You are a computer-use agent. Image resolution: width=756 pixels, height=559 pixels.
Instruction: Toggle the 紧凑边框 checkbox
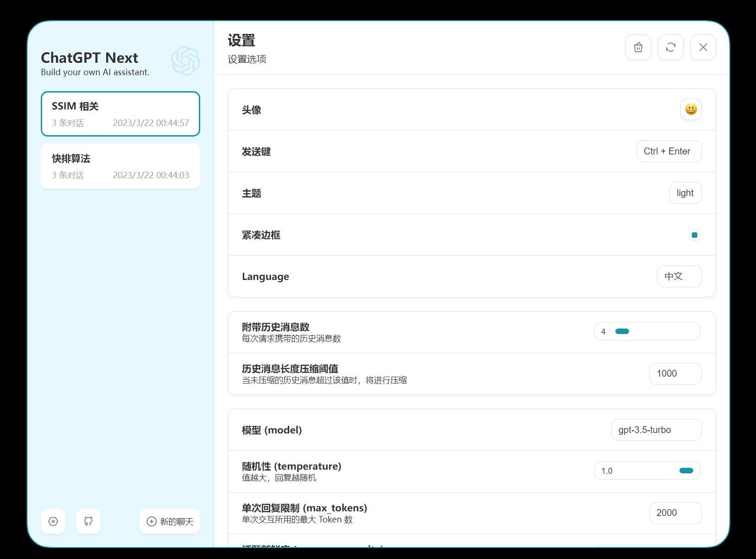coord(695,235)
